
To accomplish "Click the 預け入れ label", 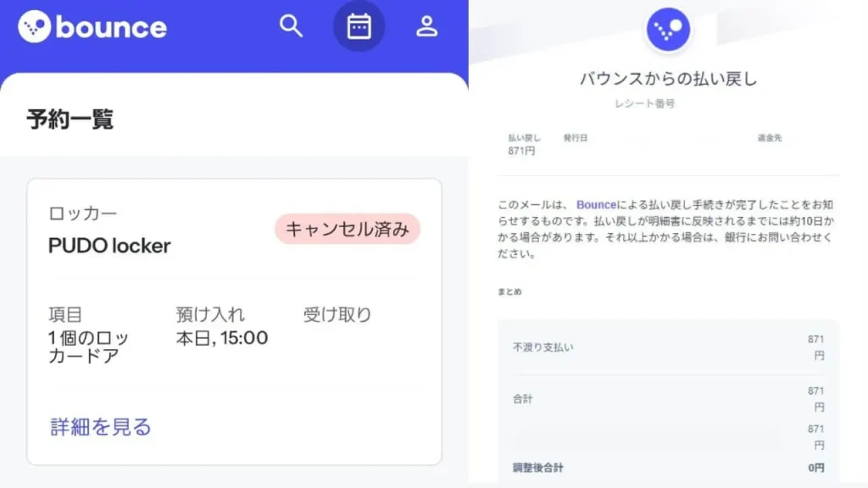I will click(210, 314).
